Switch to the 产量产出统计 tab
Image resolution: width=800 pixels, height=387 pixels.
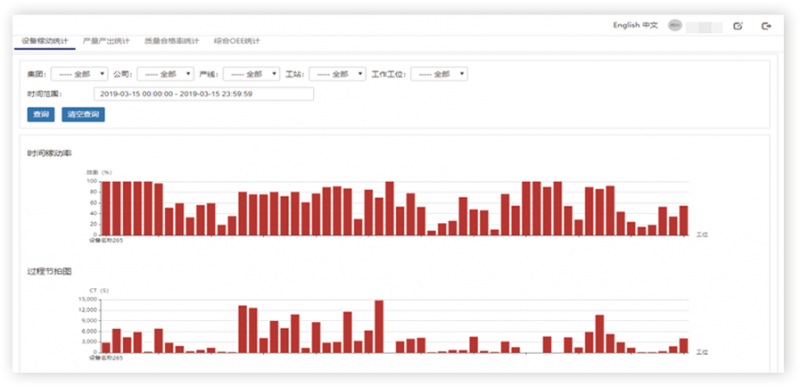pos(106,41)
